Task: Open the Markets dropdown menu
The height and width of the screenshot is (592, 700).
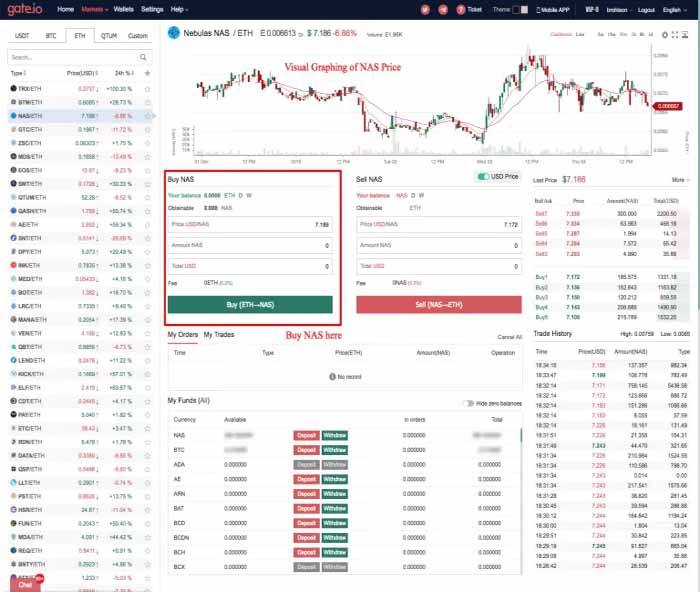Action: click(x=94, y=9)
